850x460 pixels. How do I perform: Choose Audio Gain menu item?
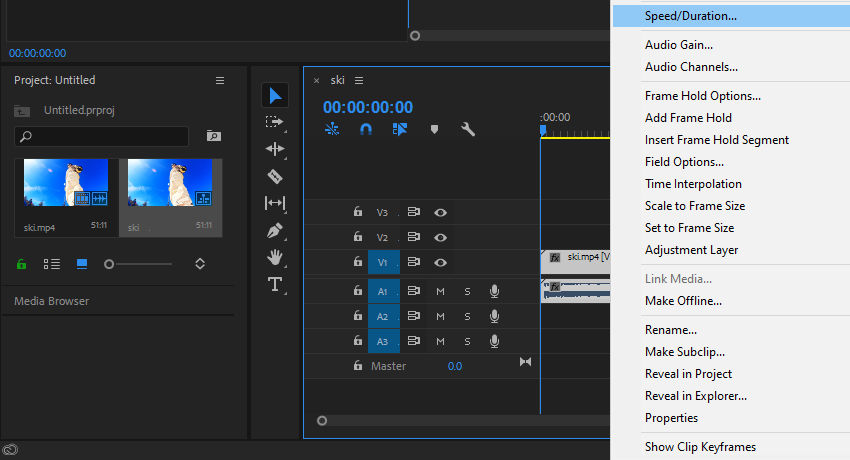[x=679, y=45]
